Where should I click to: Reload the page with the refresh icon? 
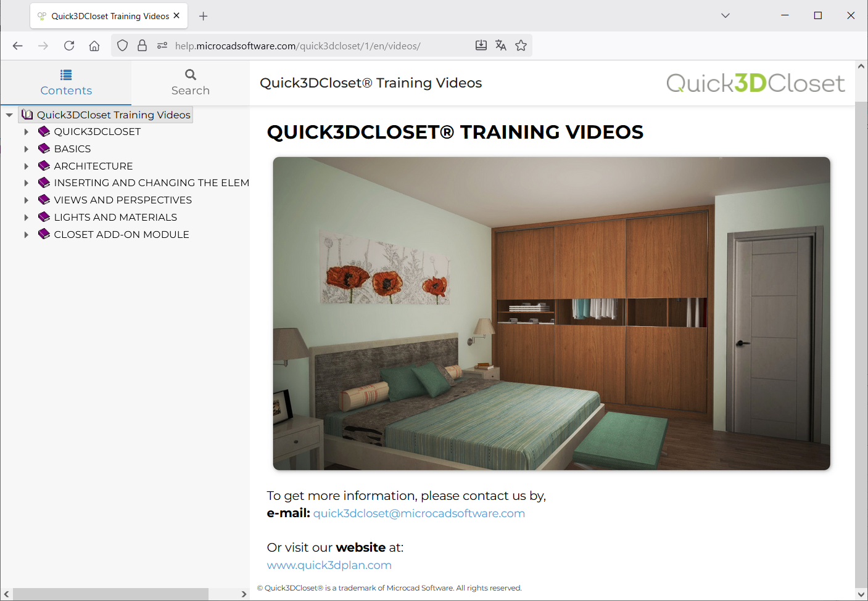point(69,46)
